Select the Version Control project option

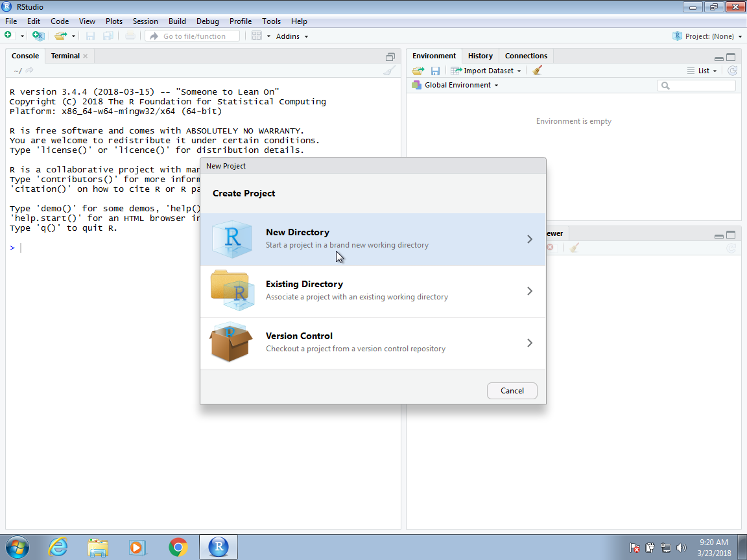[373, 343]
